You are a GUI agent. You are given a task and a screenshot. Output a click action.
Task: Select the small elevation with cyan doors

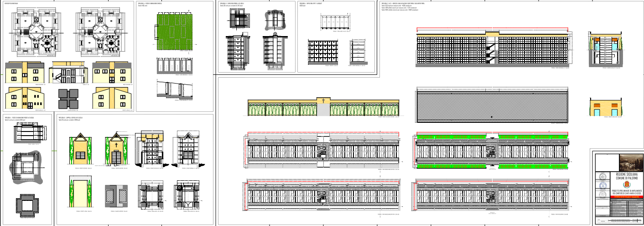[x=605, y=108]
